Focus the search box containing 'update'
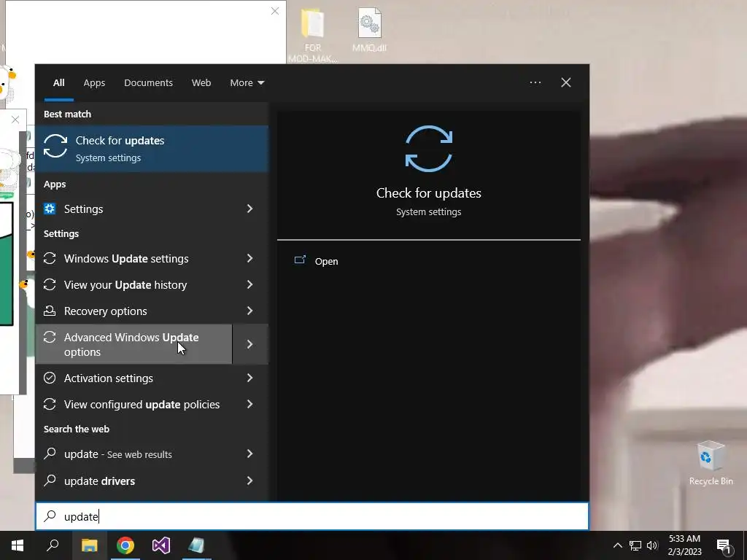 (x=312, y=516)
